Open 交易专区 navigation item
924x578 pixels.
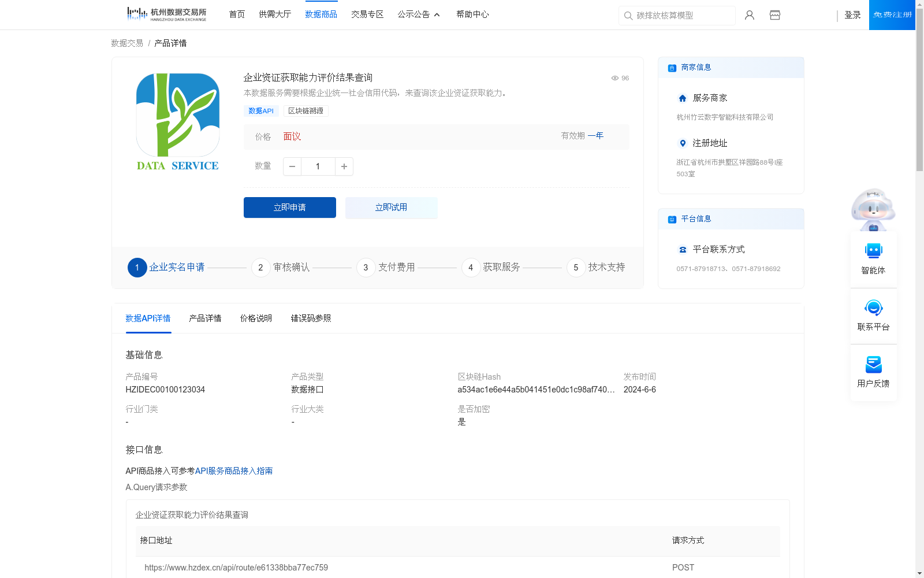tap(367, 14)
